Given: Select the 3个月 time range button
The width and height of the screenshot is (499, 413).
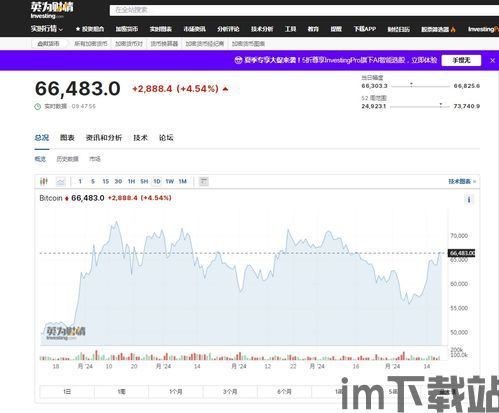Looking at the screenshot, I should click(230, 392).
